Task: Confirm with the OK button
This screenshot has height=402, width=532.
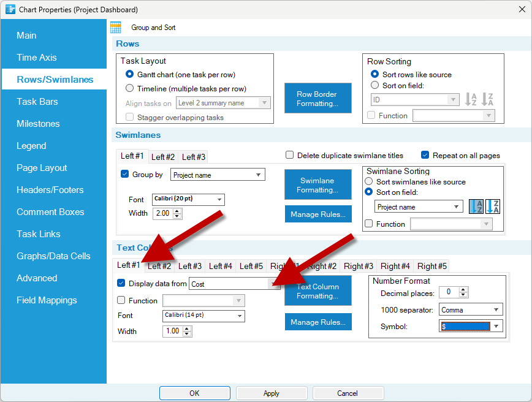Action: [195, 393]
